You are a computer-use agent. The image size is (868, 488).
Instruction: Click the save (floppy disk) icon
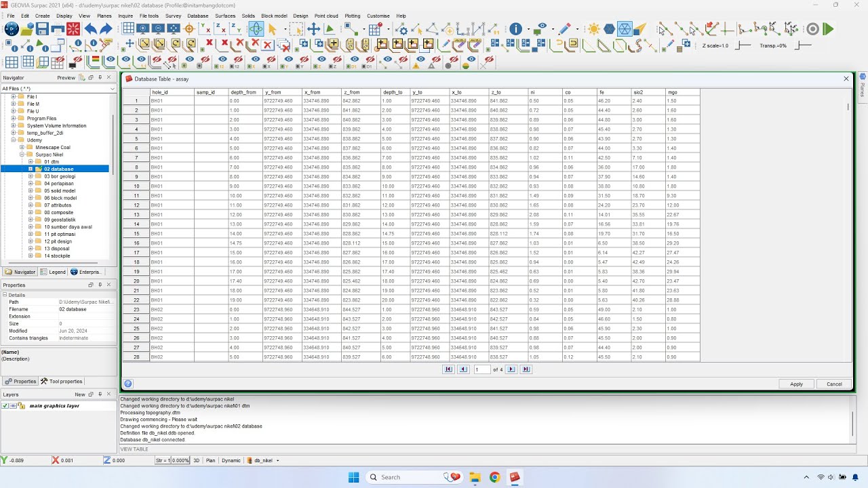tap(42, 29)
